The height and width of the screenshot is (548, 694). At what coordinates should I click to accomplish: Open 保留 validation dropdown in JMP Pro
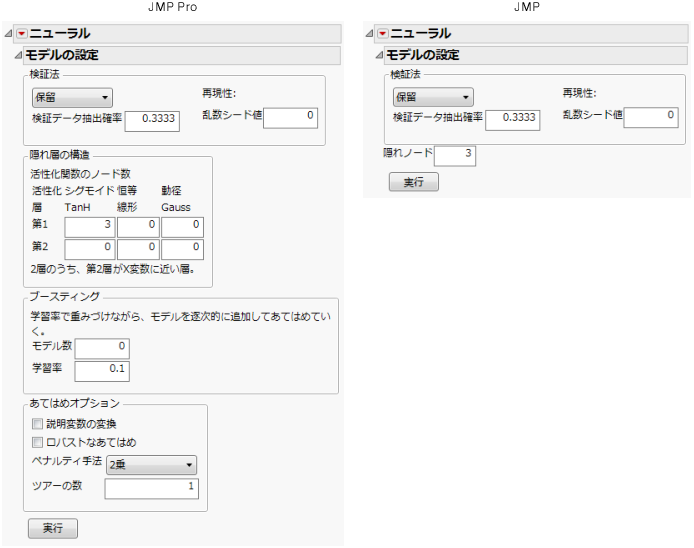(x=72, y=97)
